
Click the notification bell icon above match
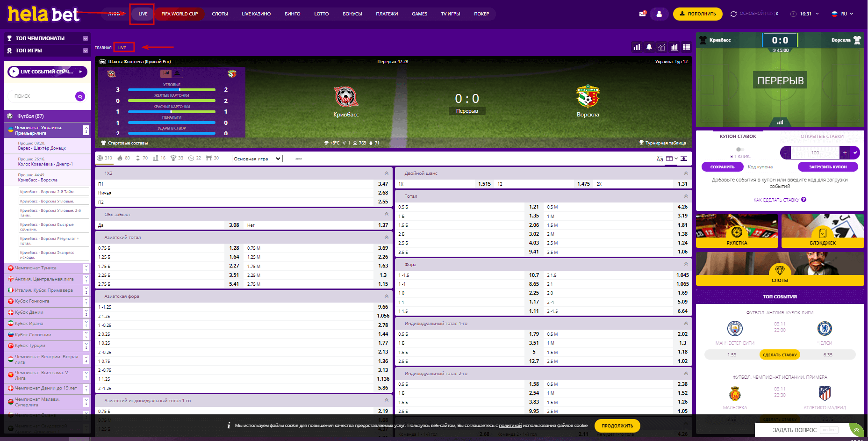(649, 47)
